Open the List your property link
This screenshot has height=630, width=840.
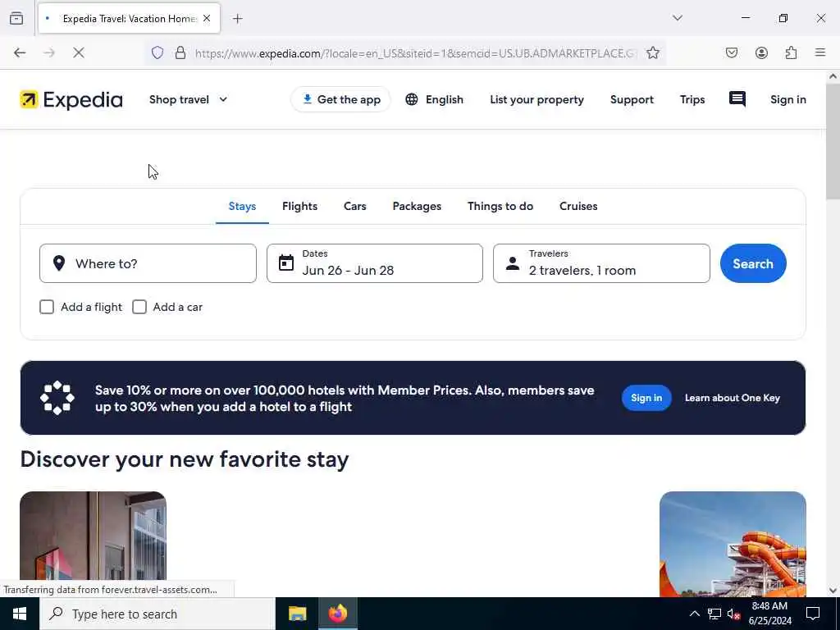click(536, 99)
